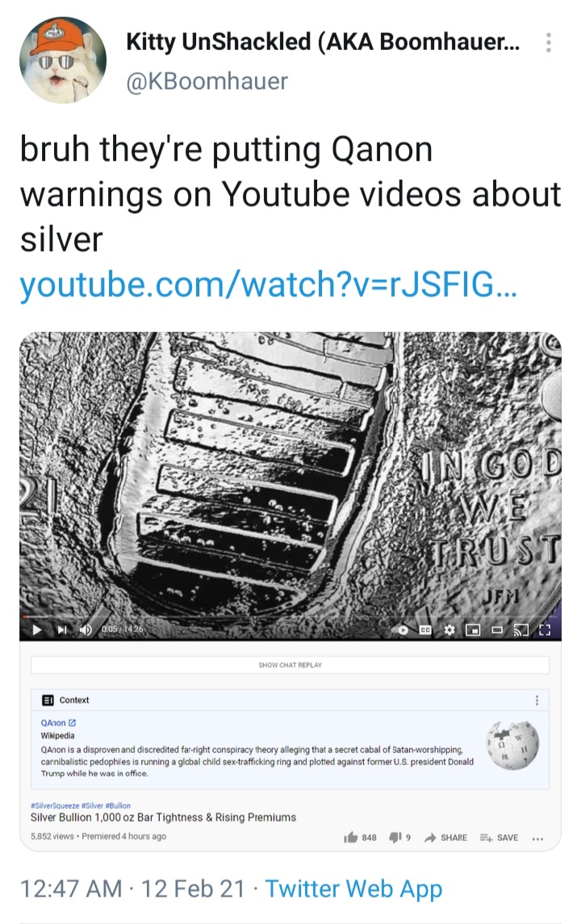Toggle closed captions CC button
Screen dimensions: 581x924
coord(425,630)
